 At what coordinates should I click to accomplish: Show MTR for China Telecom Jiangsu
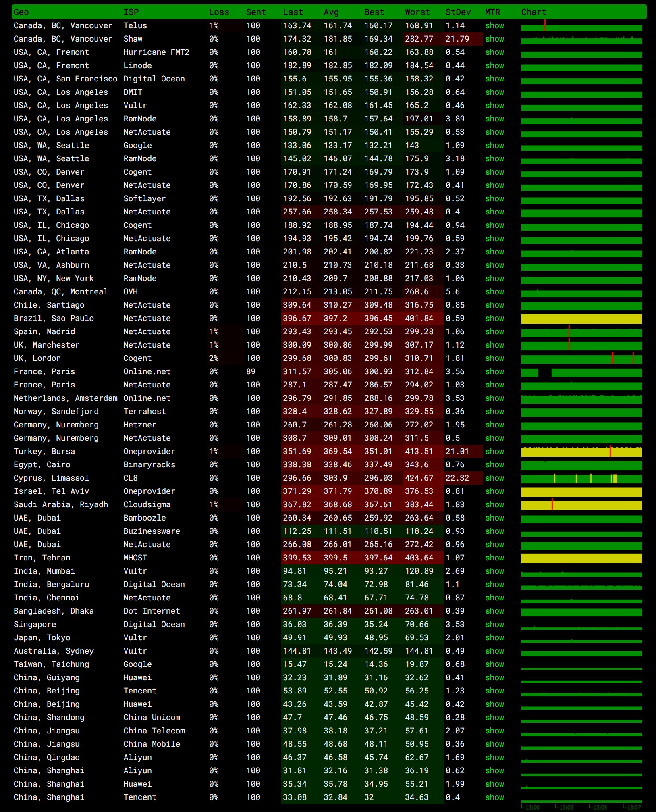(x=494, y=731)
